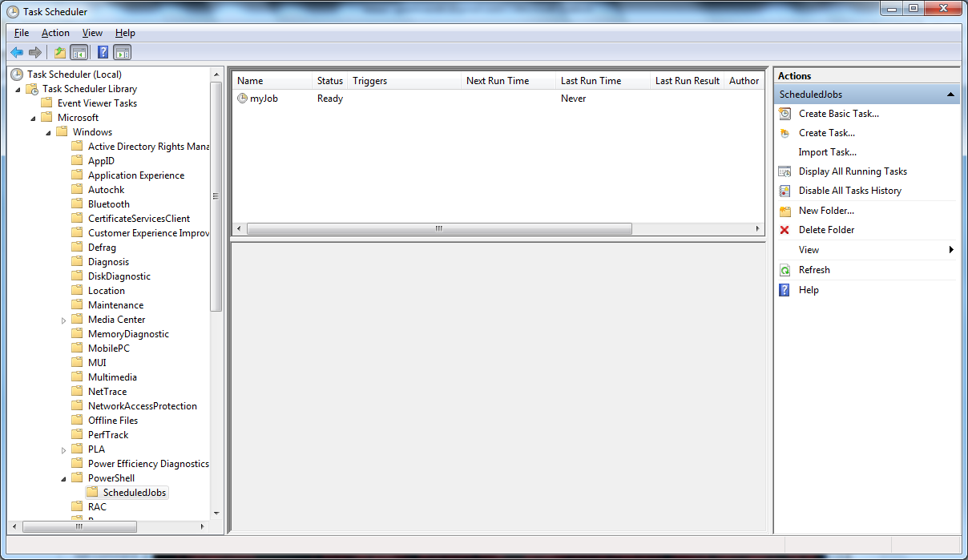Click the tree pane horizontal scrollbar thumb
Viewport: 968px width, 560px height.
[x=79, y=527]
